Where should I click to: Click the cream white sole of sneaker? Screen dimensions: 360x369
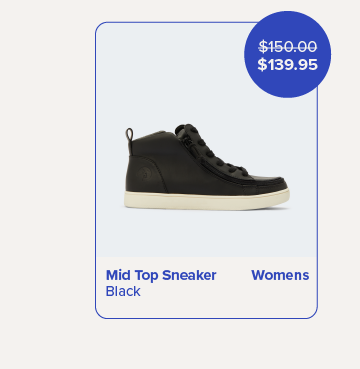207,200
